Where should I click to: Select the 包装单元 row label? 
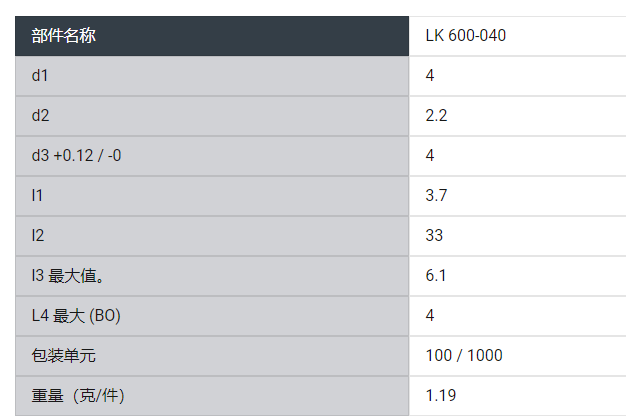coord(64,356)
